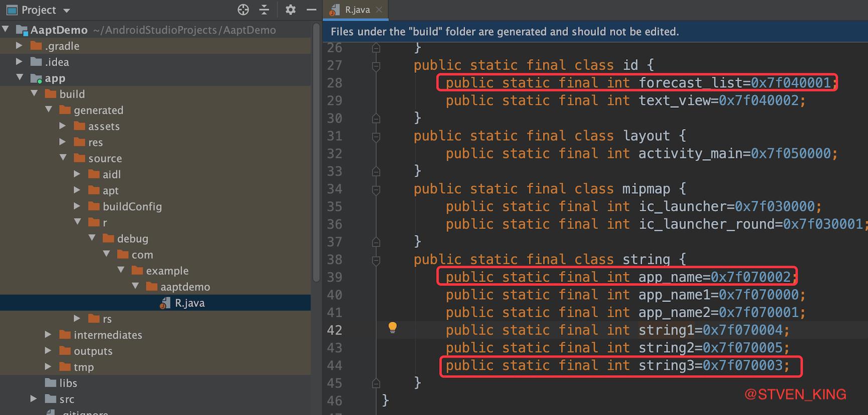The width and height of the screenshot is (868, 415).
Task: Click the Collapse All icon in Project panel
Action: coord(264,10)
